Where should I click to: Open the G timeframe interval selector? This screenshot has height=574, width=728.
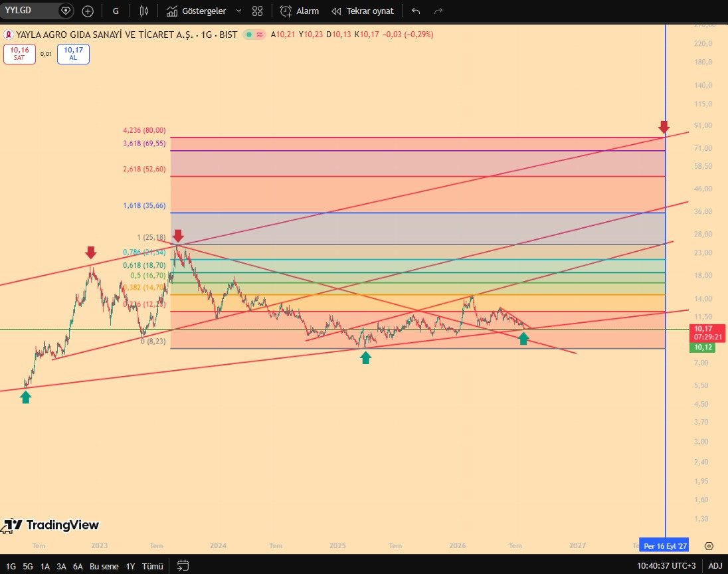116,11
